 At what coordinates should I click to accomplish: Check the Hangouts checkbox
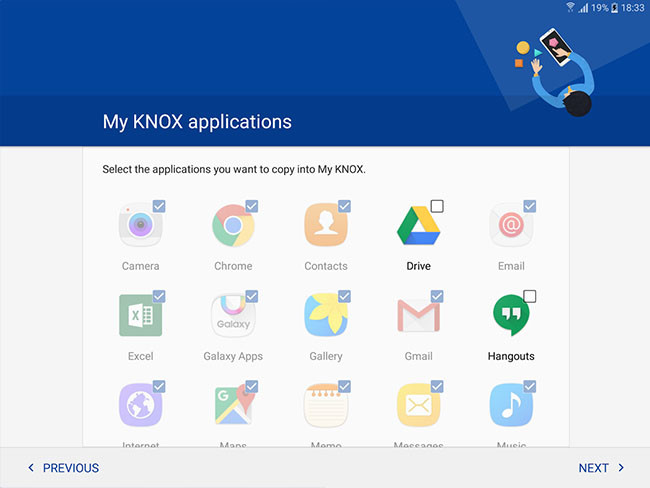[x=530, y=296]
